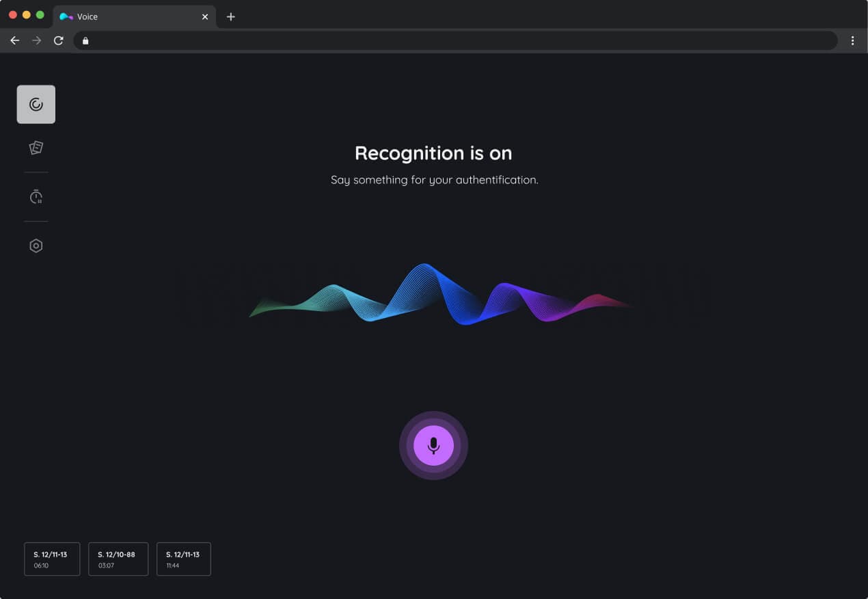The height and width of the screenshot is (599, 868).
Task: Open the stopwatch timer sidebar icon
Action: click(36, 197)
